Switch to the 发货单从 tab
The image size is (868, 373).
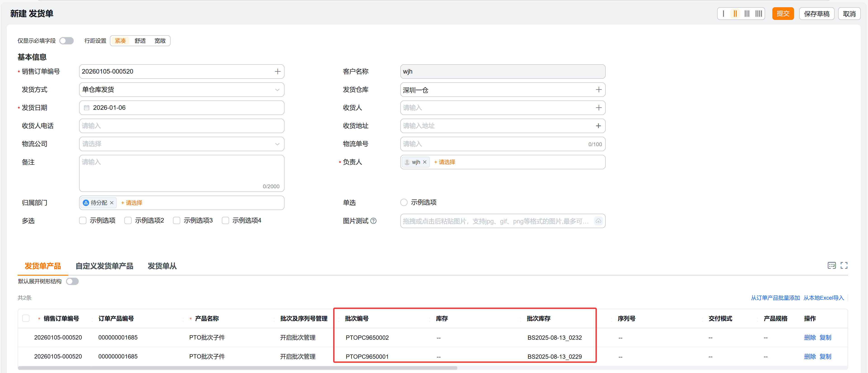pos(162,266)
